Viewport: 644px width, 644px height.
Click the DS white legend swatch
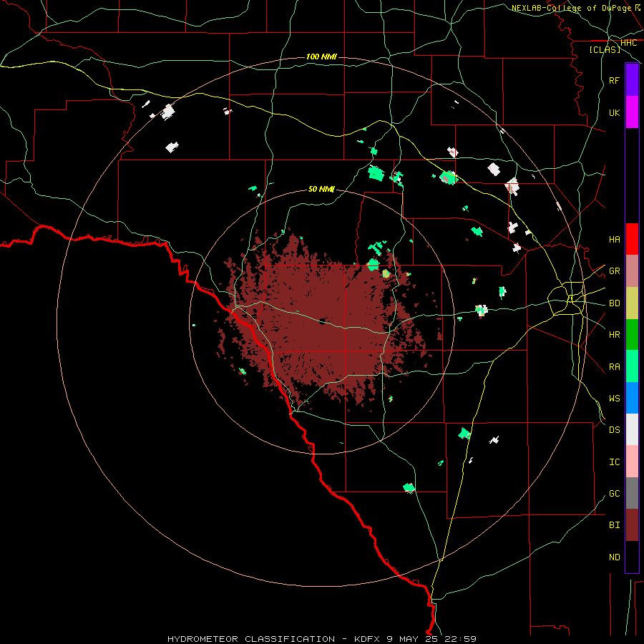(632, 429)
